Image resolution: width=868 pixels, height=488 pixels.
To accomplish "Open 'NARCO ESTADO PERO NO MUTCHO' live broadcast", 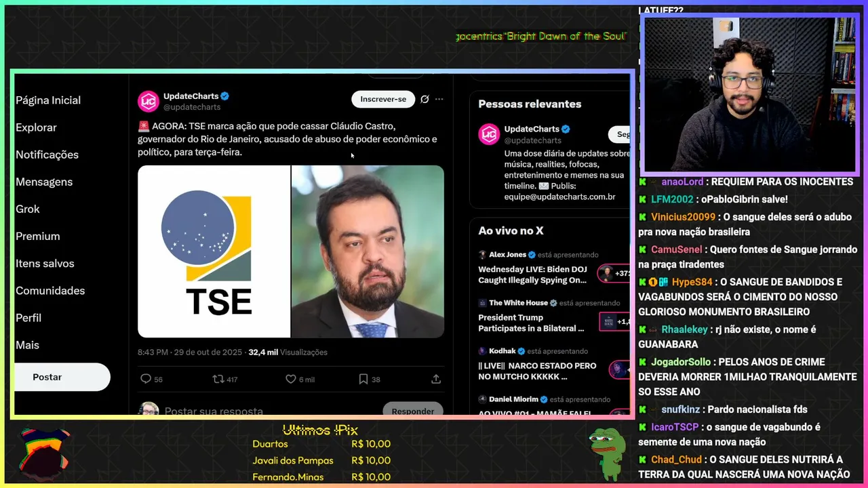I will click(537, 371).
